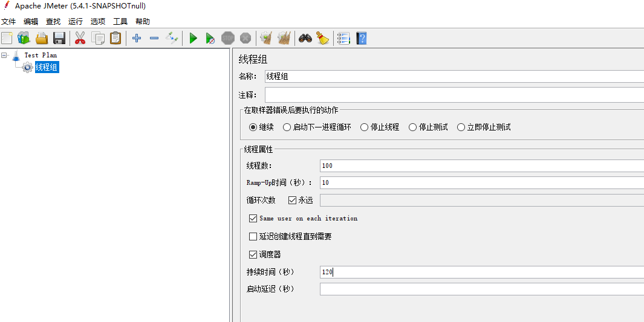Click the 名称 input field
The width and height of the screenshot is (644, 322).
pos(454,76)
